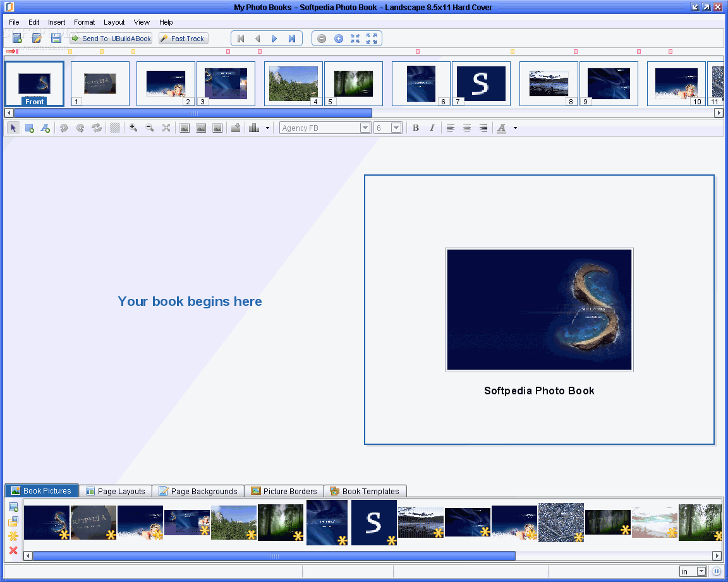The image size is (728, 582).
Task: Click the flip/refresh arrows icon
Action: coord(97,128)
